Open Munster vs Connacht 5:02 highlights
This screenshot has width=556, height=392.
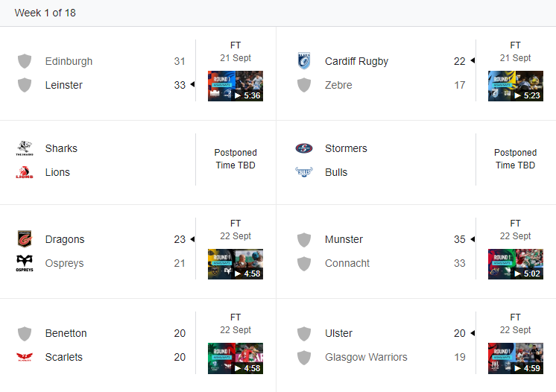point(516,264)
